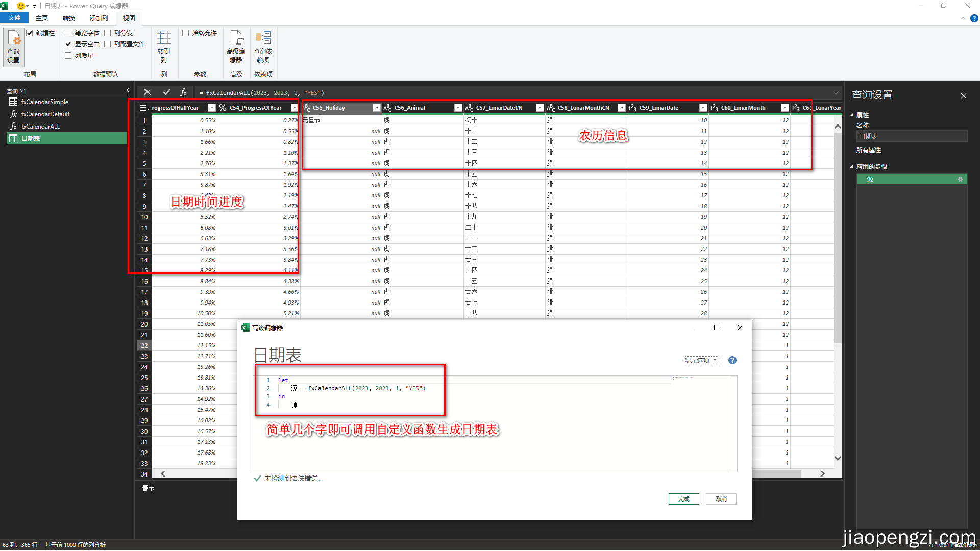Expand the formula bar chevron
Viewport: 980px width, 551px height.
tap(836, 93)
